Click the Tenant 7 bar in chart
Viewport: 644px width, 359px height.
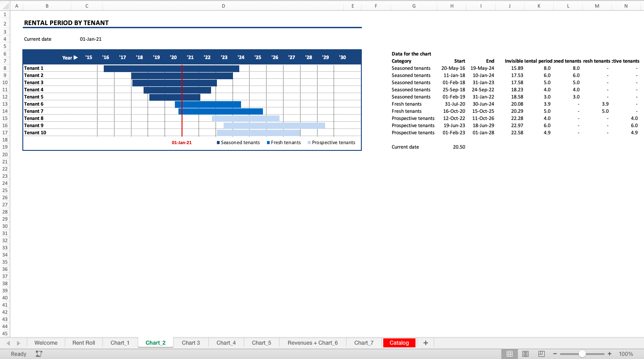click(220, 111)
